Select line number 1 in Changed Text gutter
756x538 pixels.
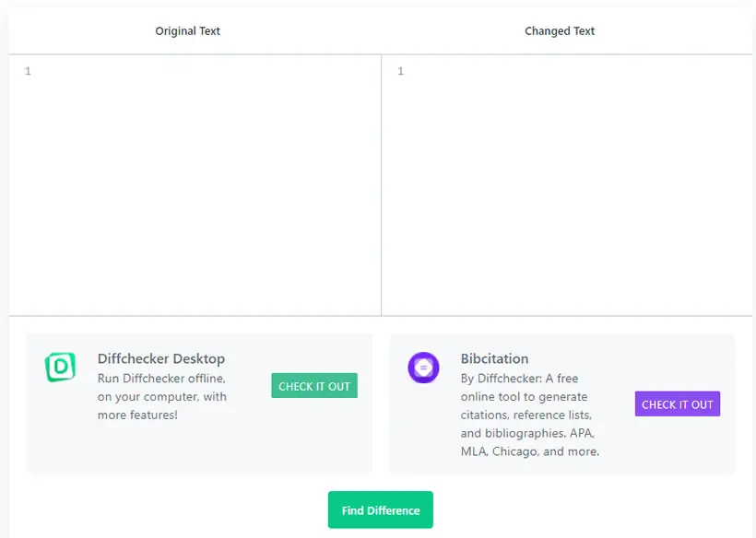pos(401,71)
